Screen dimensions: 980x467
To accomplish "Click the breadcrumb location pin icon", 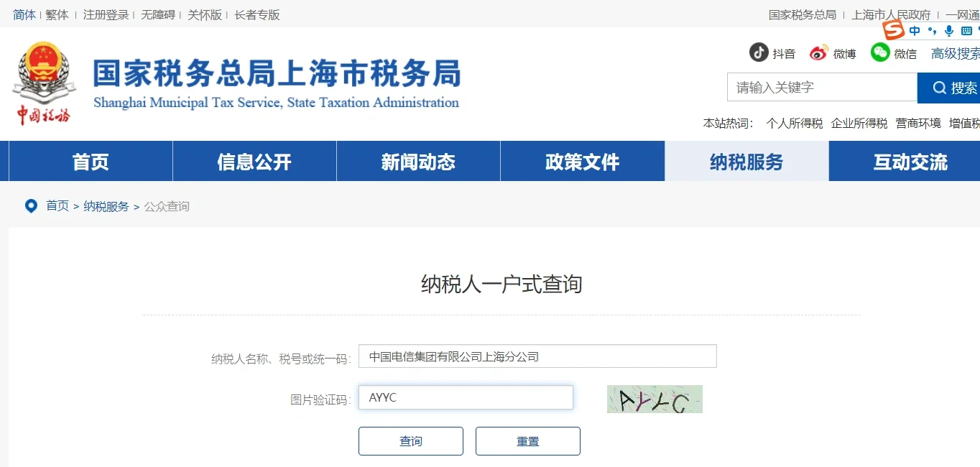I will click(x=30, y=205).
